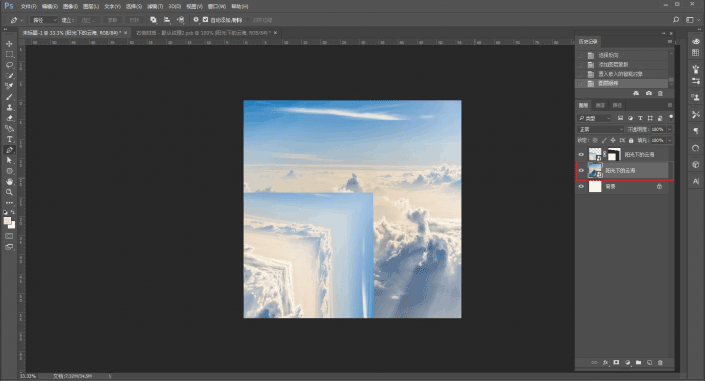The width and height of the screenshot is (705, 381).
Task: Open the Edit Toolbar three-dots button
Action: (x=9, y=203)
